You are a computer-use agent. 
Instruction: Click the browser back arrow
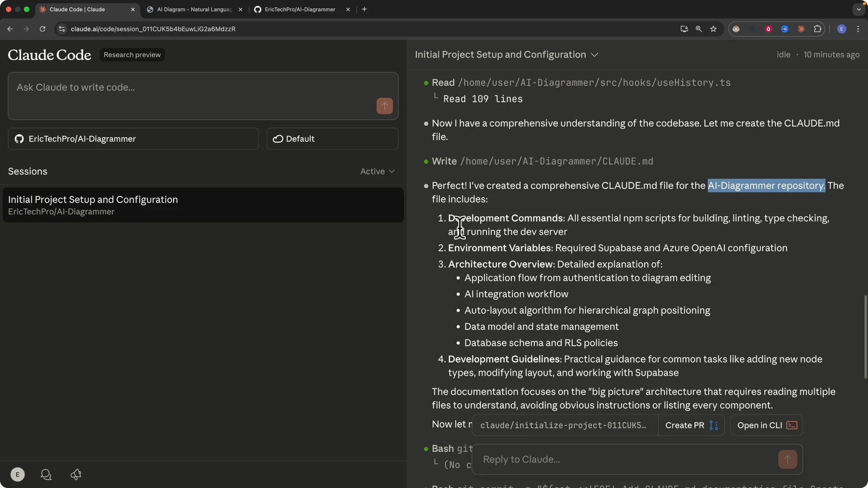(10, 29)
